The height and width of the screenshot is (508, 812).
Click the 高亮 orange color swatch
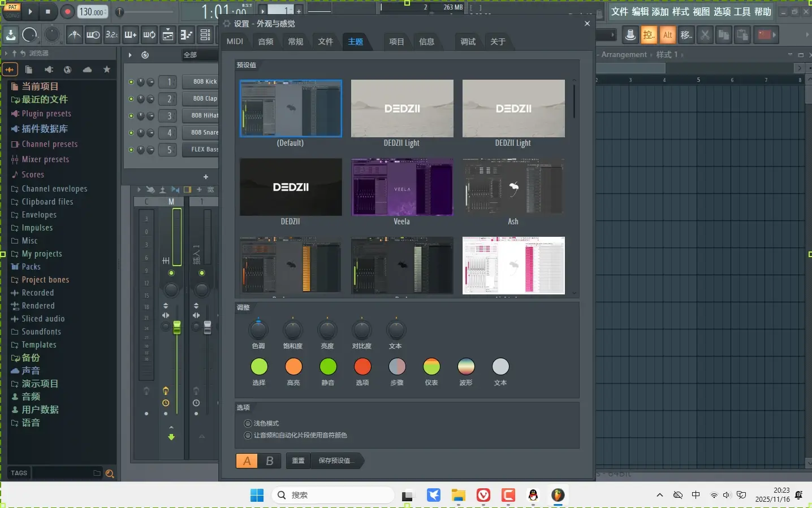(x=293, y=367)
